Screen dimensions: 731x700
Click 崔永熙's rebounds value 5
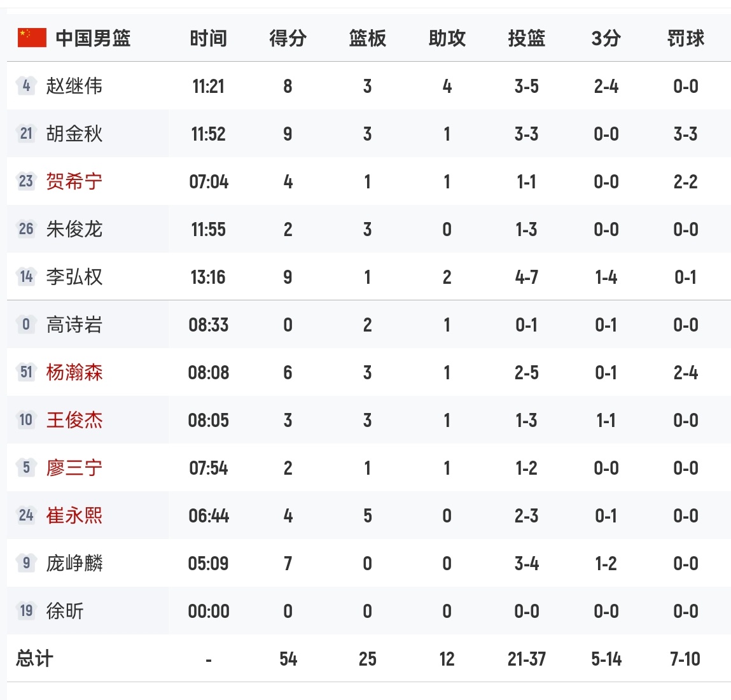coord(367,516)
